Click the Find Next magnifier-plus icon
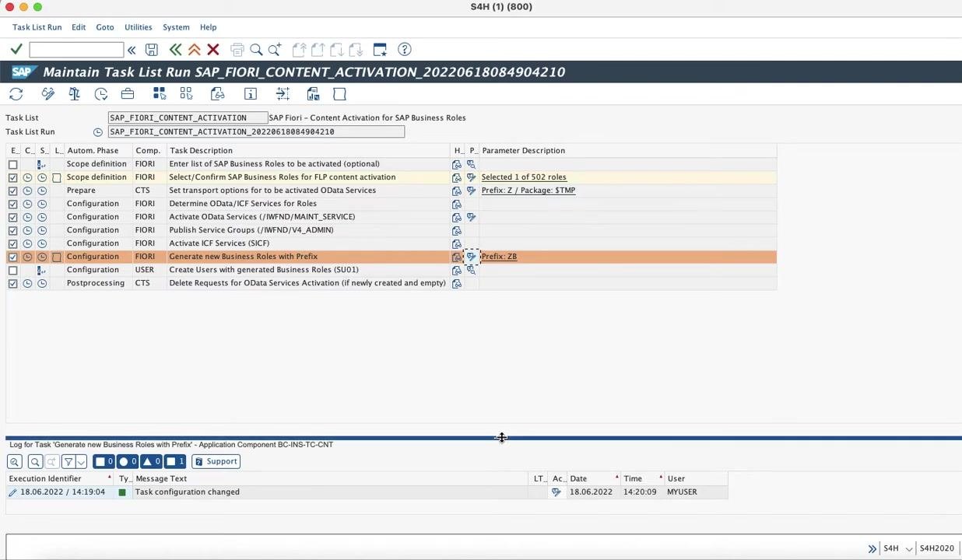This screenshot has height=560, width=962. click(275, 50)
